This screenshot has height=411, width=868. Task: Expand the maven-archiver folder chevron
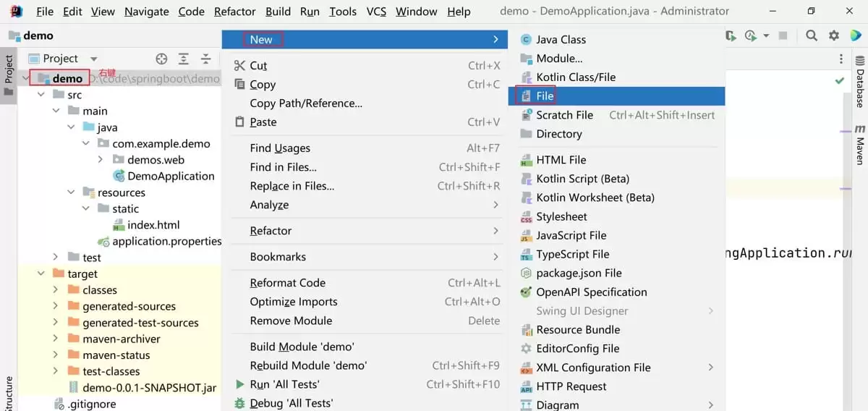coord(56,339)
